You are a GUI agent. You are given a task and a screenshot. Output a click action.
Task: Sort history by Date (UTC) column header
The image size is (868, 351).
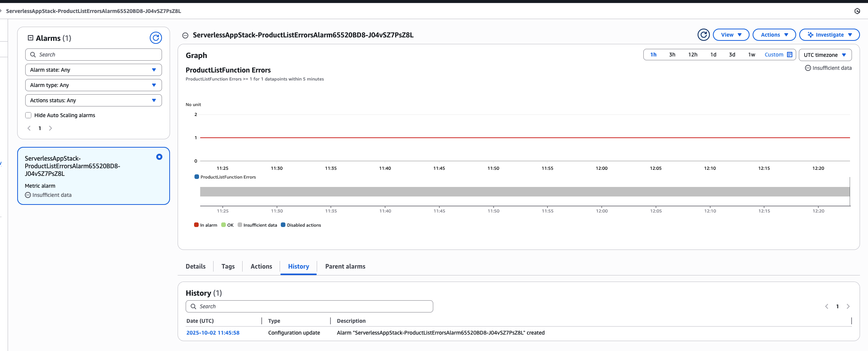tap(200, 321)
